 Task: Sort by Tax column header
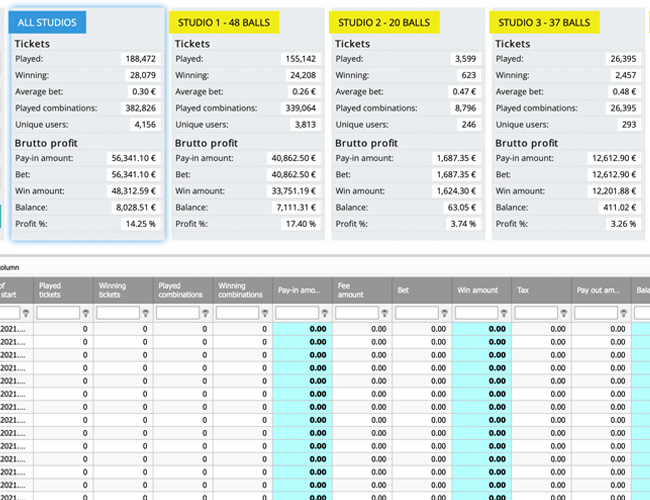[x=541, y=290]
